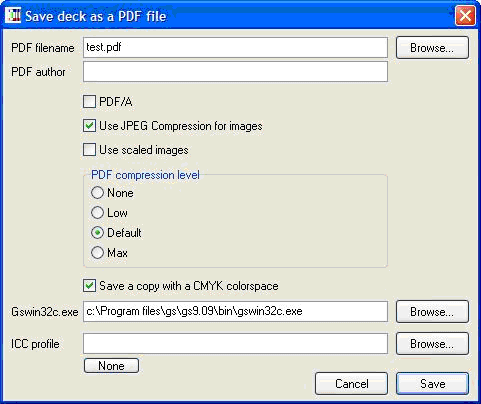Image resolution: width=481 pixels, height=404 pixels.
Task: Choose Low PDF compression level
Action: (97, 213)
